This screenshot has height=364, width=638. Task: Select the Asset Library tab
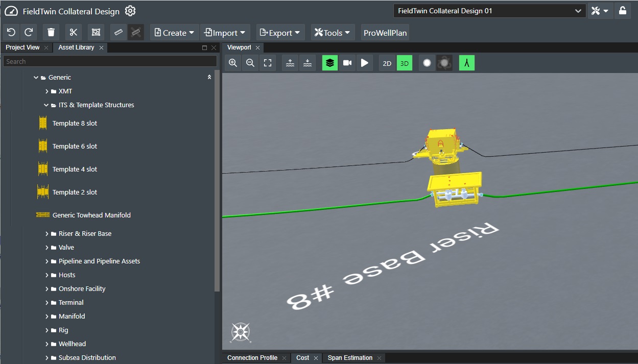pyautogui.click(x=76, y=47)
